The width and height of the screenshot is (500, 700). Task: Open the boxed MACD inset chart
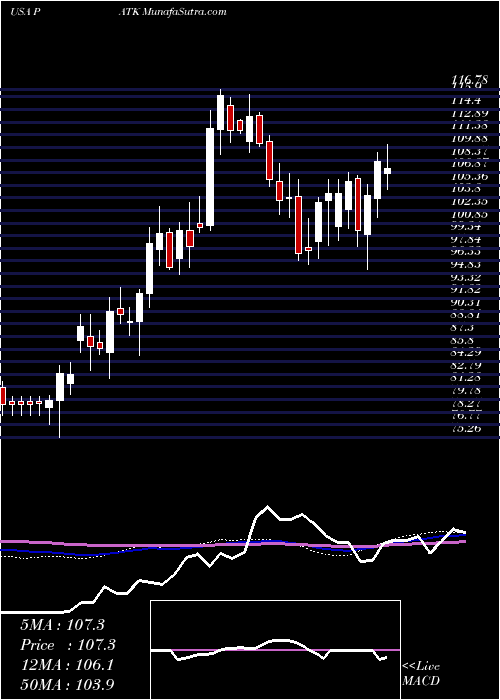click(x=275, y=650)
